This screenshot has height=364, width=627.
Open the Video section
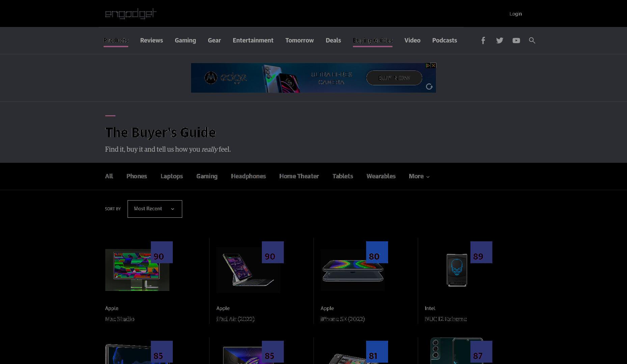point(412,40)
